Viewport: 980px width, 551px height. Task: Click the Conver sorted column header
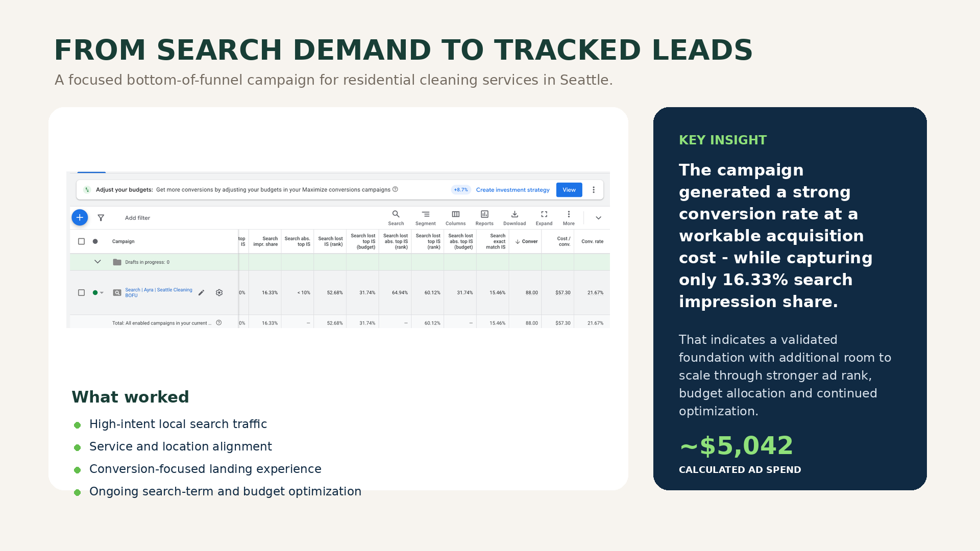(x=526, y=241)
